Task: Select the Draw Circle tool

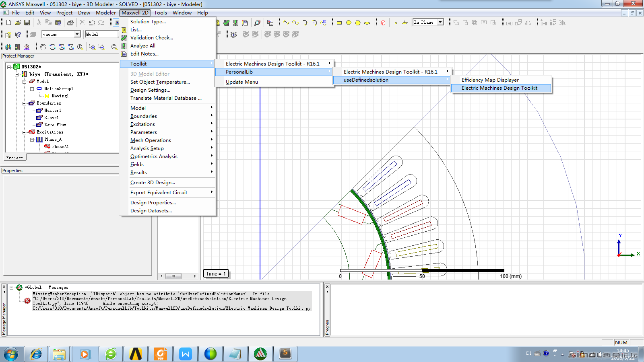Action: tap(349, 23)
